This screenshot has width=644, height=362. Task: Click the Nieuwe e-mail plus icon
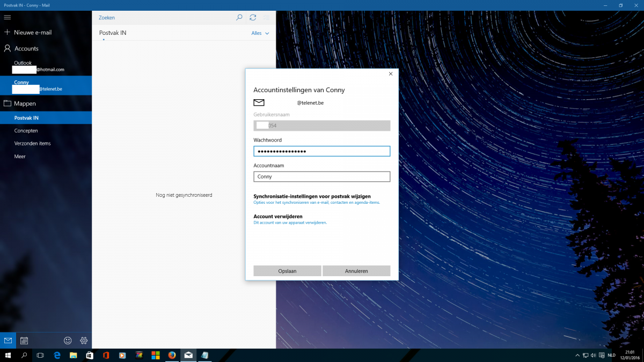[8, 32]
